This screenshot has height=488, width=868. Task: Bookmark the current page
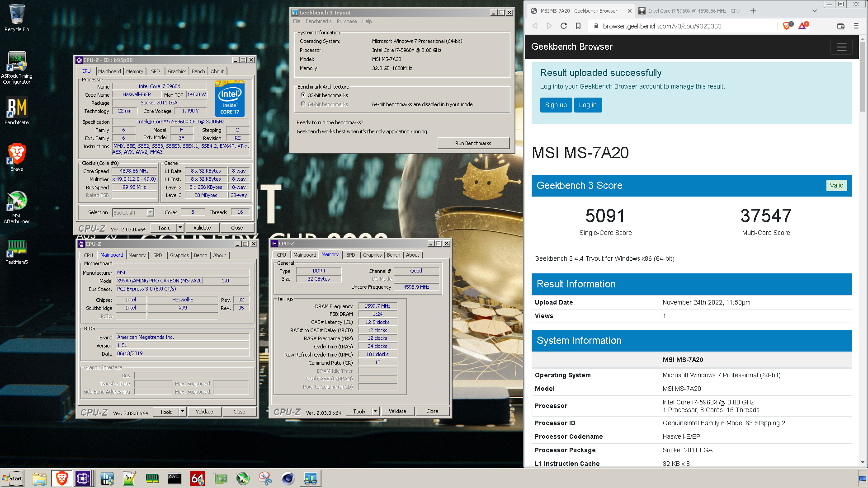(x=578, y=26)
